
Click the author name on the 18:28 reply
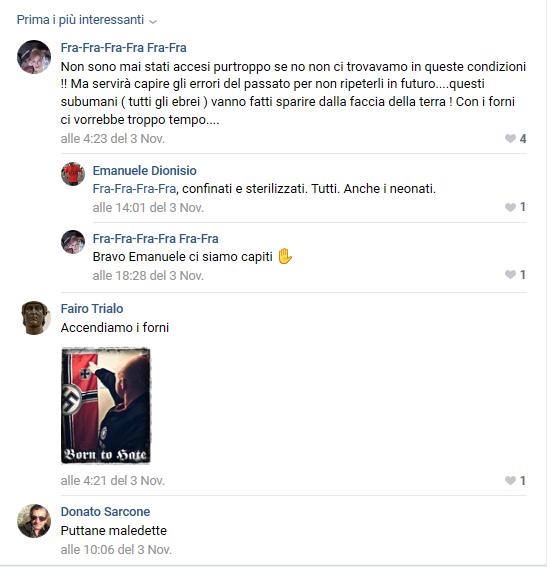pos(155,239)
